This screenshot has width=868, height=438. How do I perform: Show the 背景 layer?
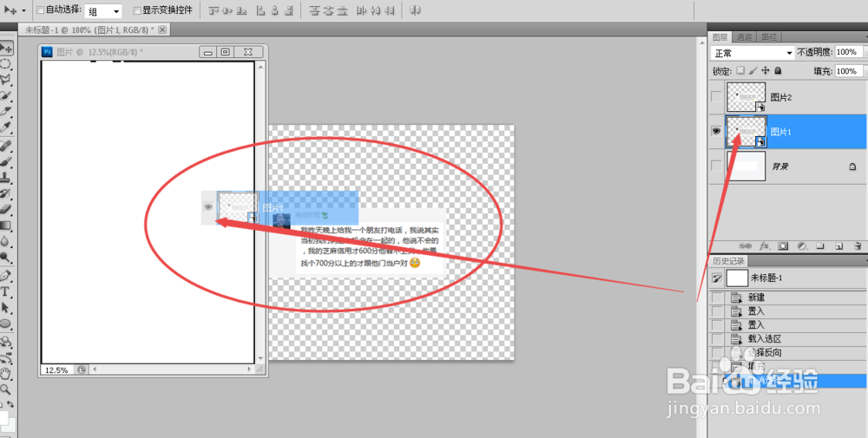tap(716, 166)
